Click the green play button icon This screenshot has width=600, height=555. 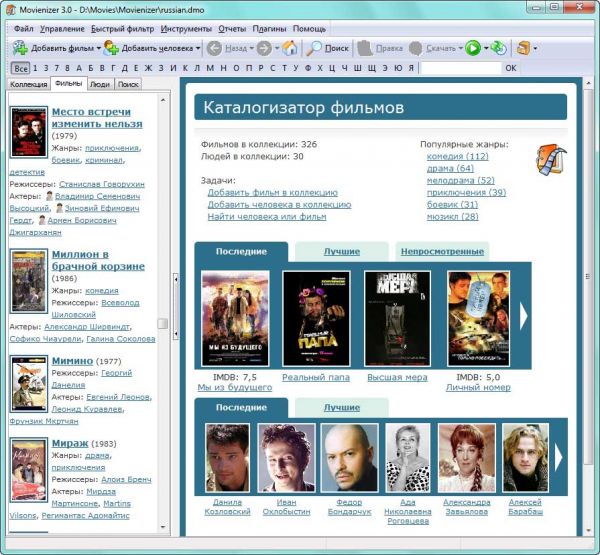[473, 48]
